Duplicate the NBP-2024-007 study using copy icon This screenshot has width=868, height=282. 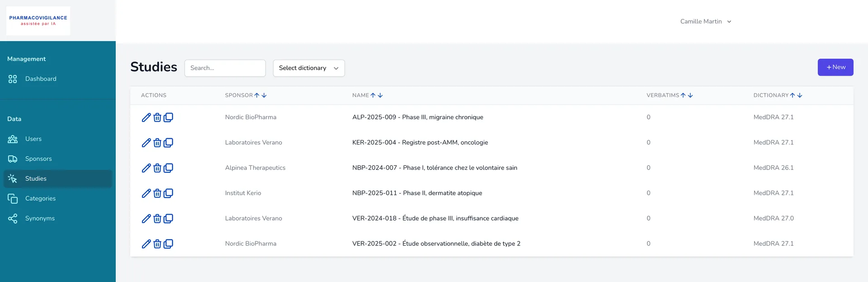tap(168, 168)
